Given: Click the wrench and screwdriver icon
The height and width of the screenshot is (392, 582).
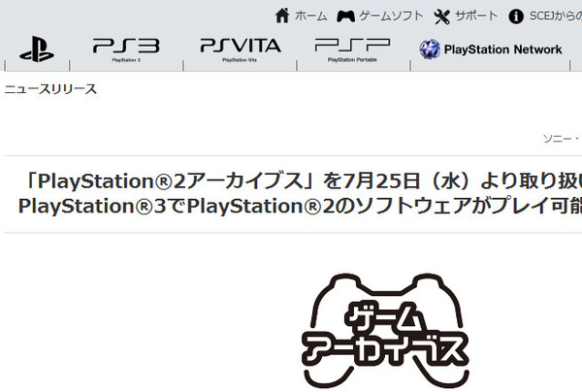Looking at the screenshot, I should (441, 16).
